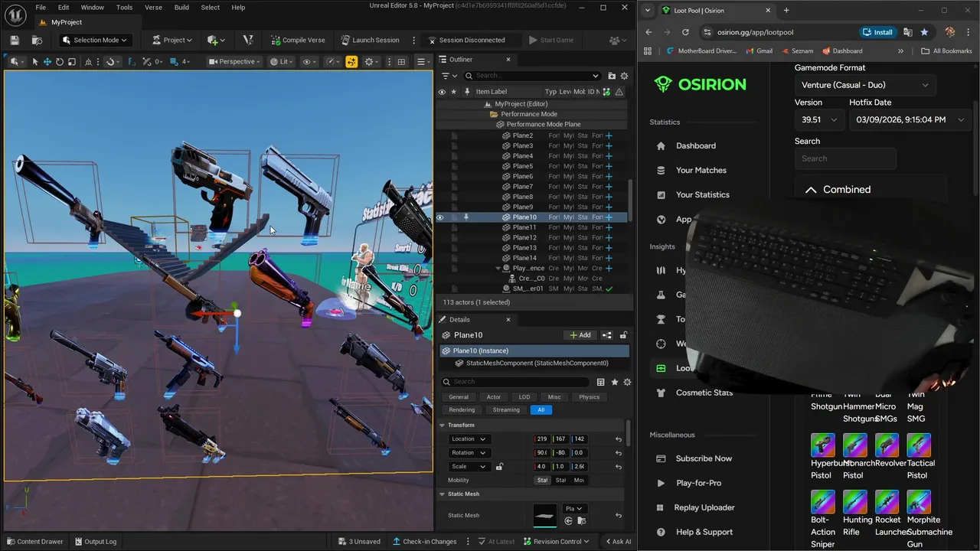Screen dimensions: 980x551
Task: Click the Verse icon in the toolbar
Action: tap(247, 40)
